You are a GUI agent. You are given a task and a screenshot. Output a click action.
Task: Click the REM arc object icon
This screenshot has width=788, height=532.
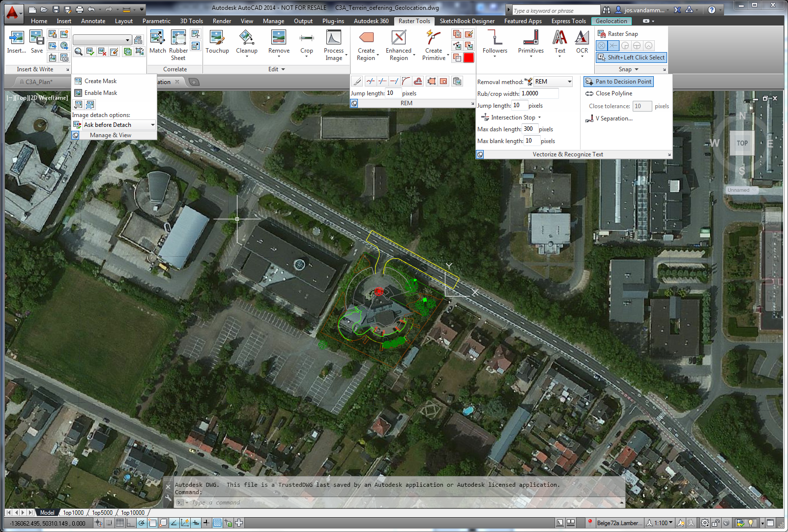pyautogui.click(x=406, y=81)
